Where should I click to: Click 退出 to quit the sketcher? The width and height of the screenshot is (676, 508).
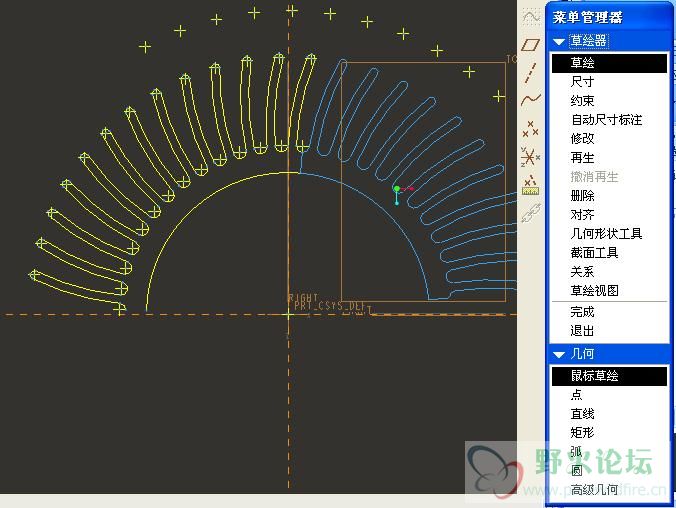pos(609,330)
